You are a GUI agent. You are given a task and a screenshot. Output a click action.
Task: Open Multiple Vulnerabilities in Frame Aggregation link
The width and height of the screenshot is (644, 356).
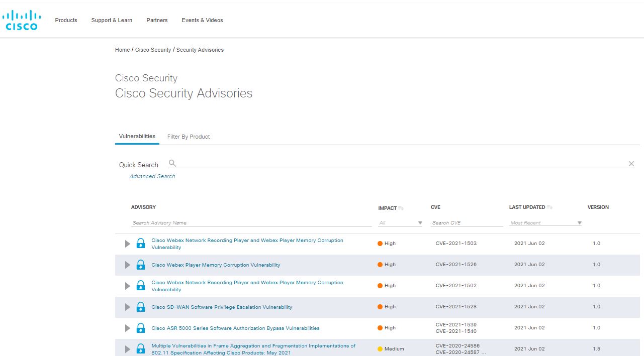(253, 349)
